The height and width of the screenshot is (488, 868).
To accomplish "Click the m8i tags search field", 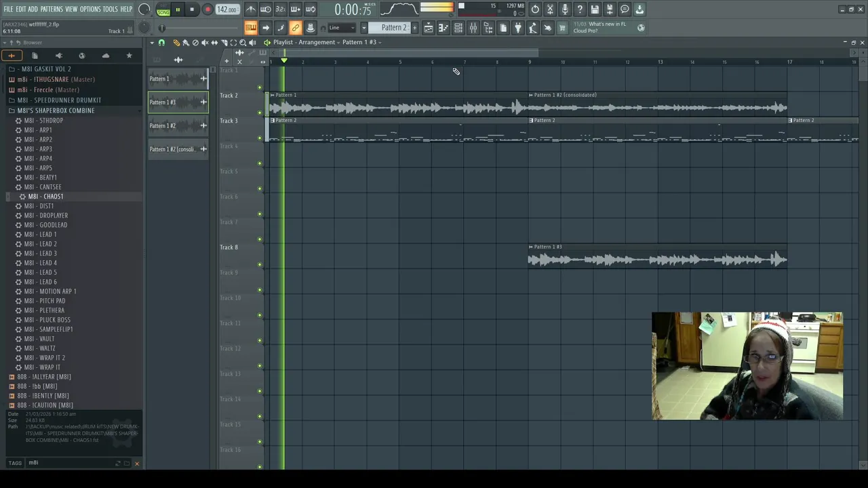I will coord(68,463).
